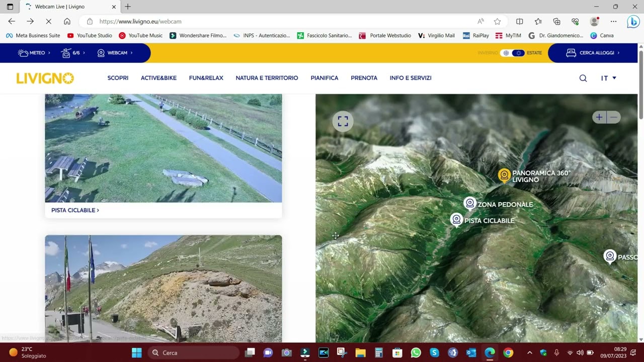Open the INFO E SERVIZI menu
This screenshot has width=644, height=362.
click(411, 78)
